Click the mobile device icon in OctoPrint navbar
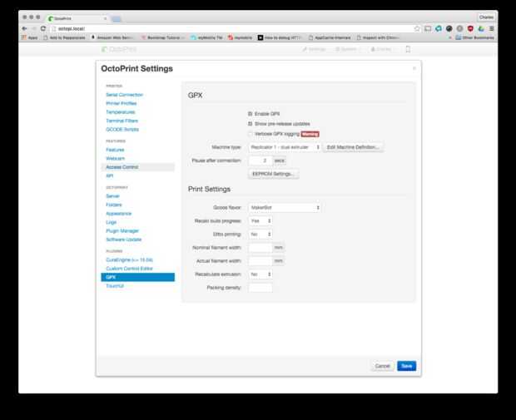The width and height of the screenshot is (516, 420). click(408, 49)
